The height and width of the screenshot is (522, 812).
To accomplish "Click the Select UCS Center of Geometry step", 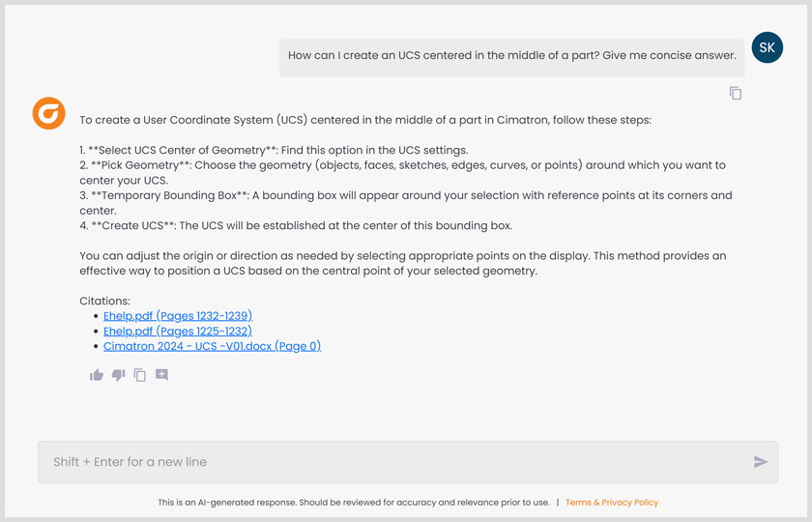I will [274, 150].
